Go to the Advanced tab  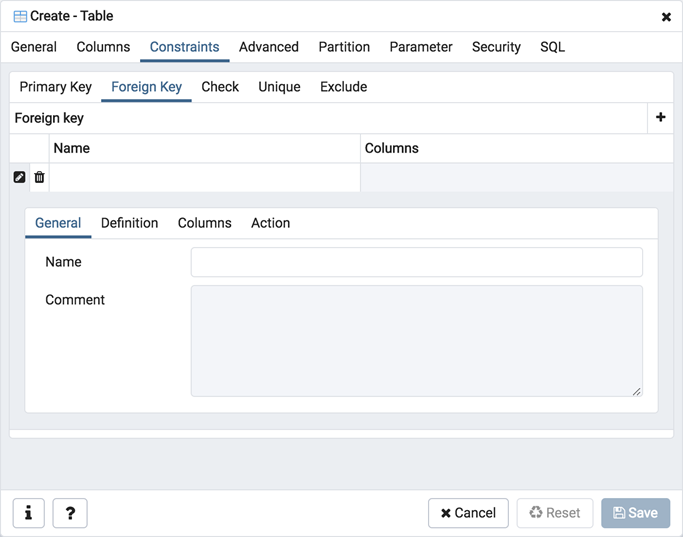(x=268, y=47)
